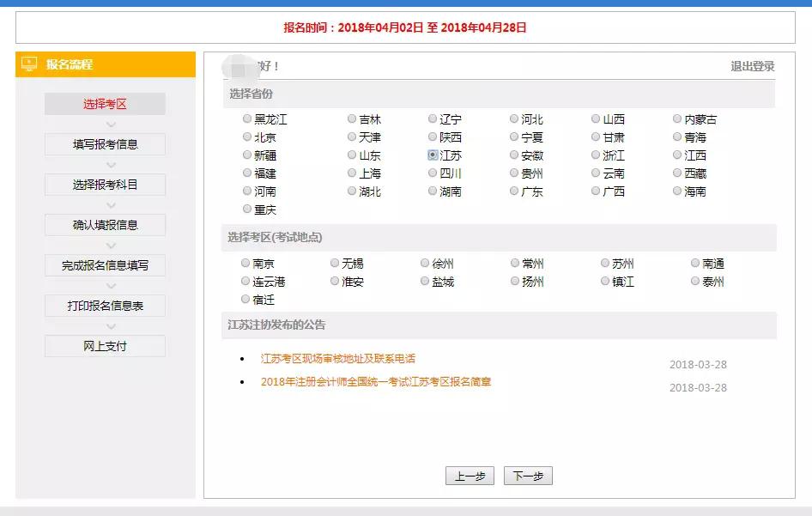
Task: Click the monitor icon beside 报名流程
Action: [30, 64]
